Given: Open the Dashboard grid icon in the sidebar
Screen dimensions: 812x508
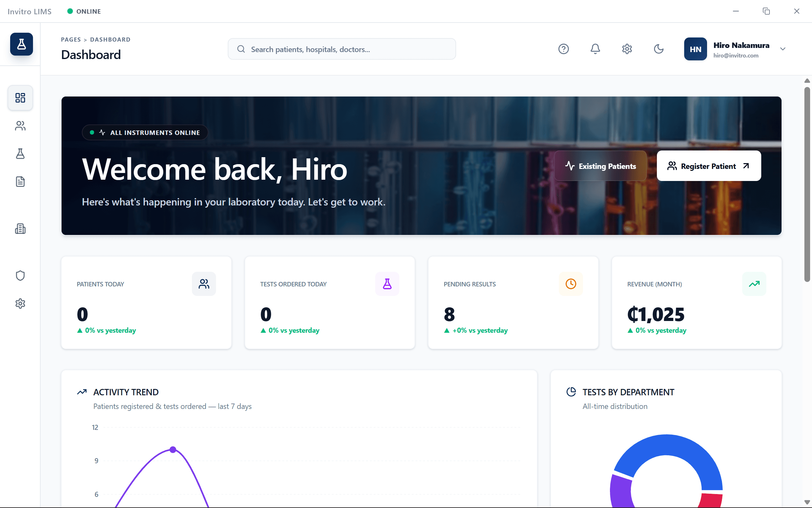Looking at the screenshot, I should [x=20, y=98].
